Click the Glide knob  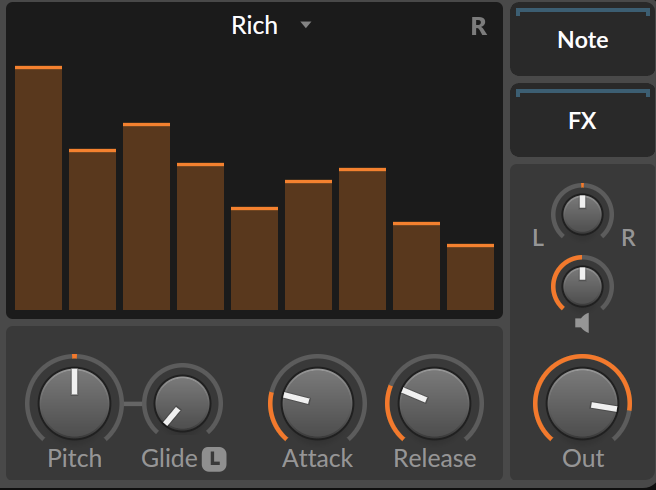pos(182,403)
